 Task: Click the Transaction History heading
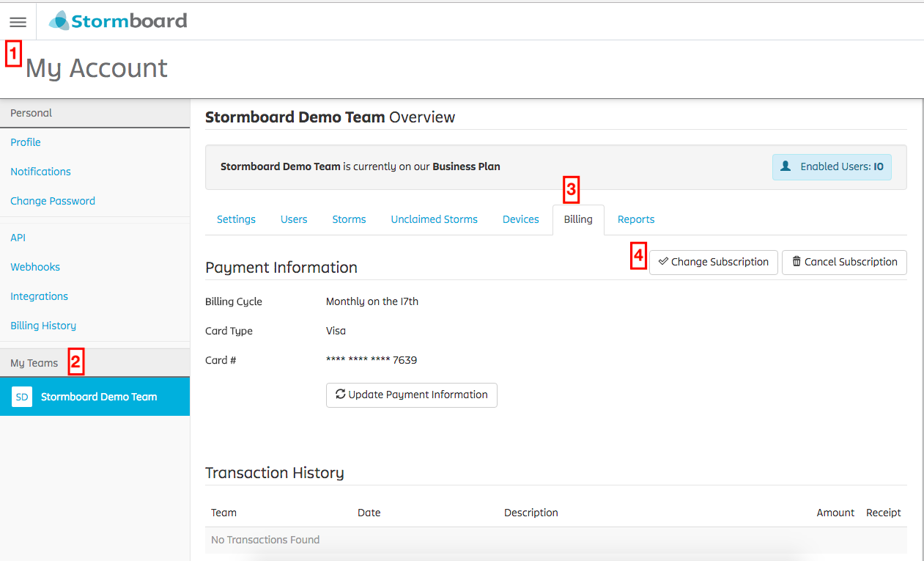pyautogui.click(x=275, y=473)
